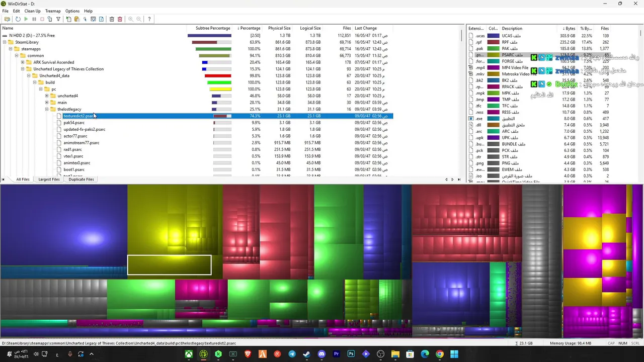
Task: Switch to the All Files tab
Action: click(x=23, y=179)
